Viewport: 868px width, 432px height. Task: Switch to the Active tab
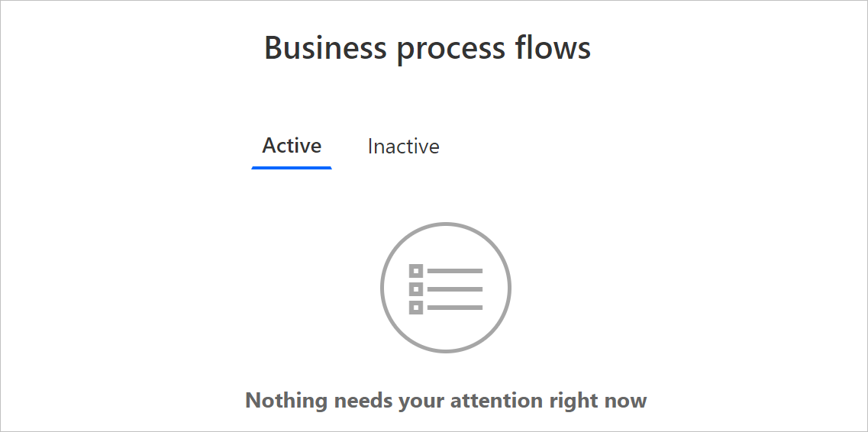292,146
